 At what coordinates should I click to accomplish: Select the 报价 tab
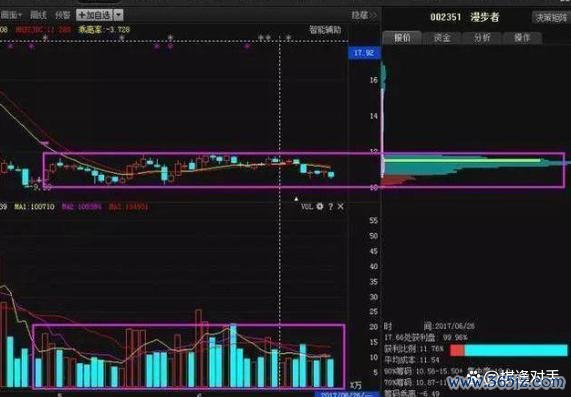402,38
